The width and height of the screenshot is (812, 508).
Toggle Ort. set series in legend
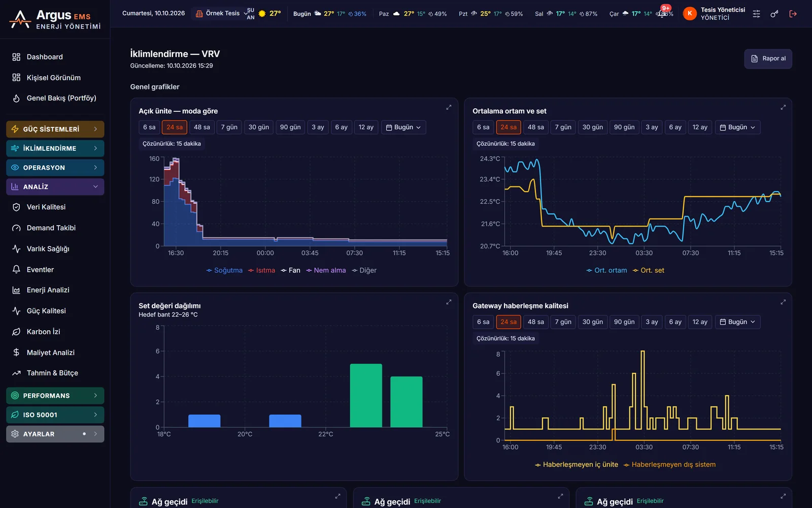pos(648,270)
